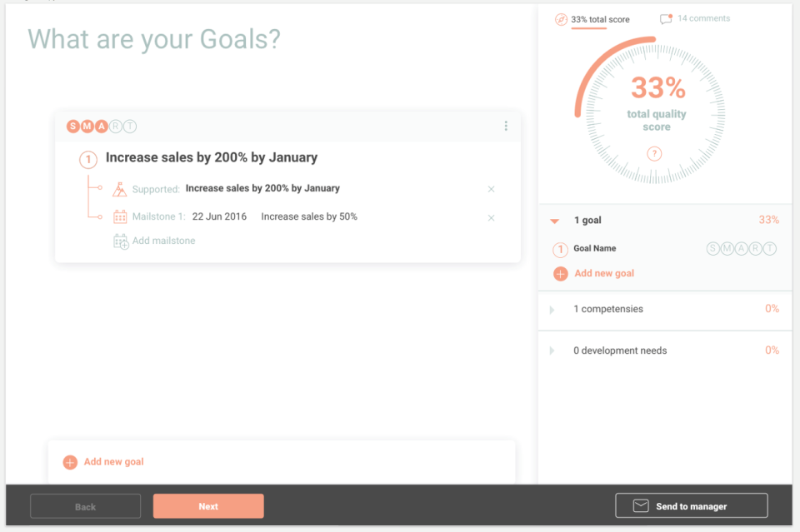Click the plus icon in bottom Add new goal
800x532 pixels.
pos(70,462)
